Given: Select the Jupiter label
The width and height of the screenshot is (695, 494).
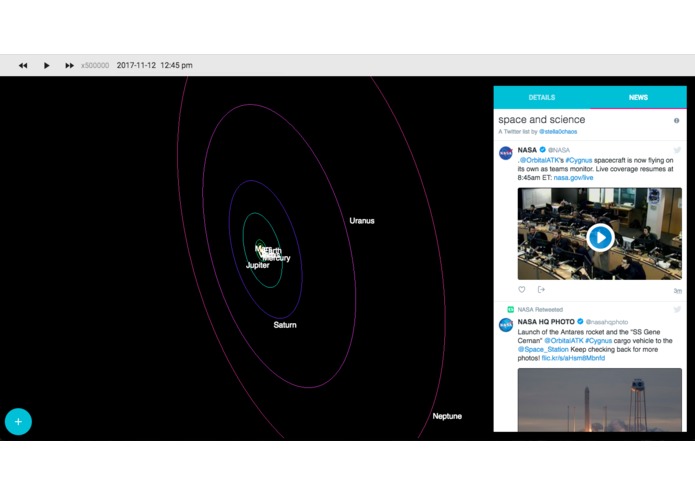Looking at the screenshot, I should 258,265.
